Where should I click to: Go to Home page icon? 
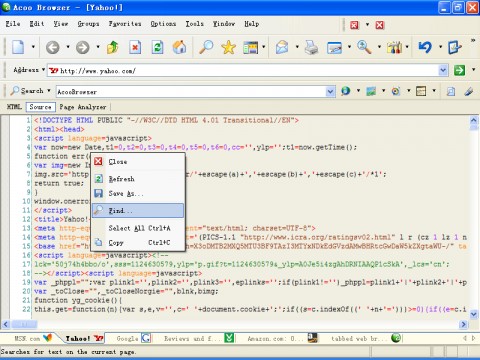179,47
